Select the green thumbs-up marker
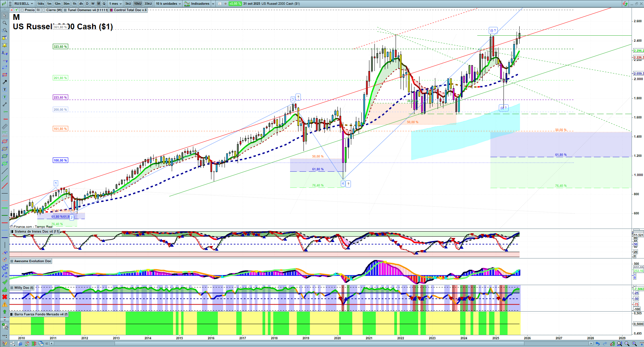644x347 pixels. point(5,289)
